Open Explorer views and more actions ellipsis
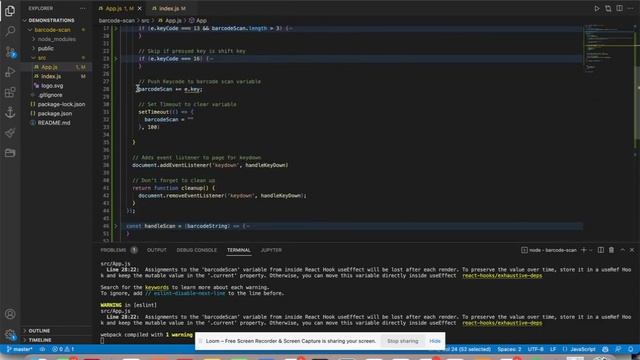Screen dimensions: 640x360 83,8
